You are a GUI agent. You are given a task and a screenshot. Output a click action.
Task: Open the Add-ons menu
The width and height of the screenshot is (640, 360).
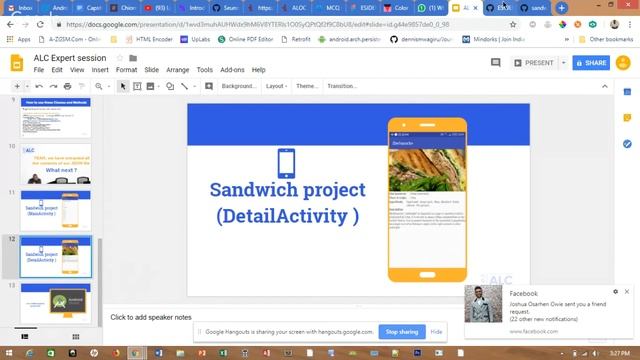[x=232, y=70]
